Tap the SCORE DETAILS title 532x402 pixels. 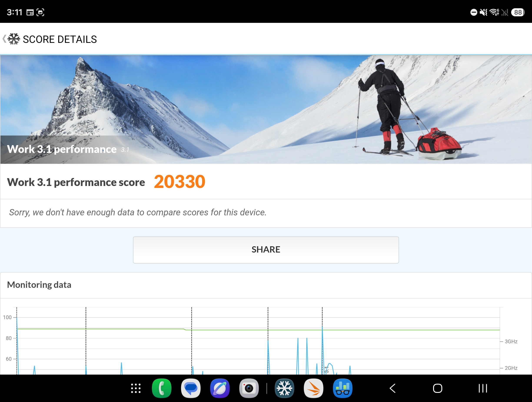60,39
